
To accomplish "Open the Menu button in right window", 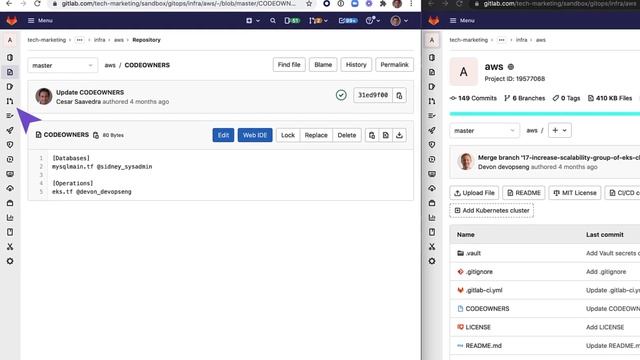I will (462, 20).
